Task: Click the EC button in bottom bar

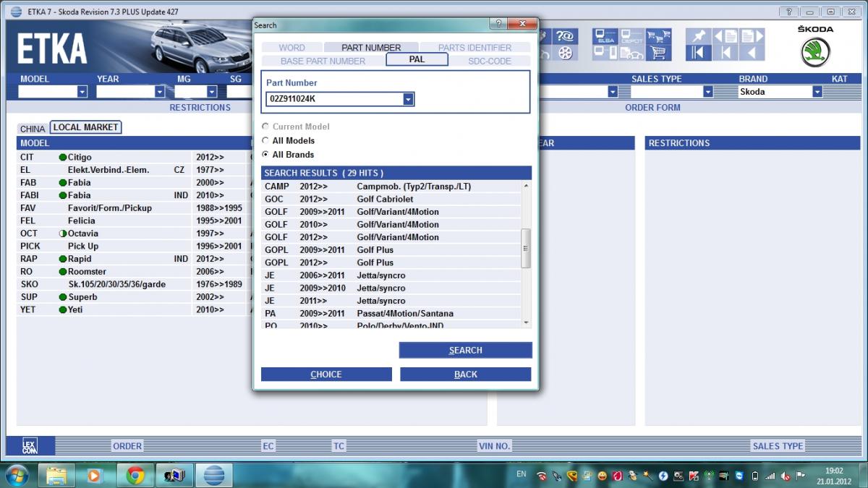Action: [268, 446]
